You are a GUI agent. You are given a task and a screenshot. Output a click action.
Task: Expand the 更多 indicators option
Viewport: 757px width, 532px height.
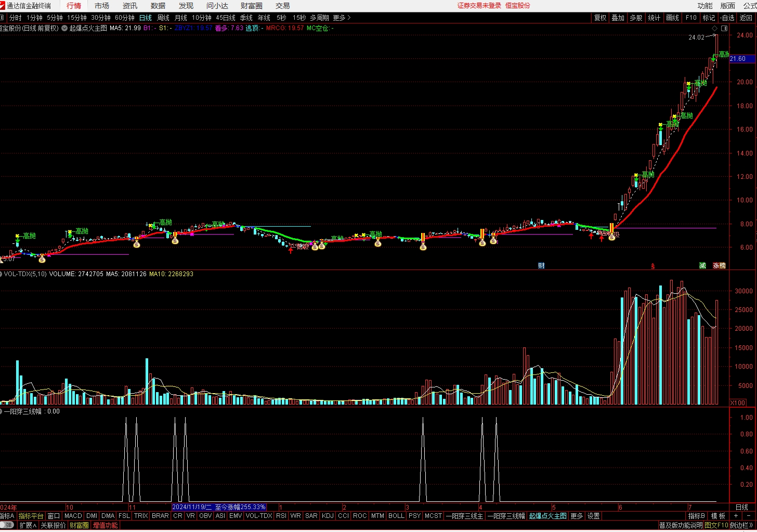[577, 516]
